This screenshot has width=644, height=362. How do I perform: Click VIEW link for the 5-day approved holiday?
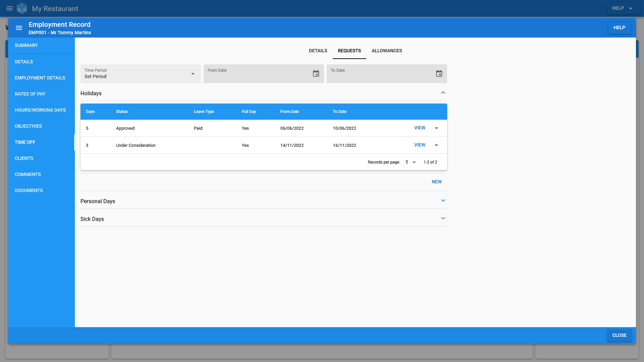pos(420,128)
